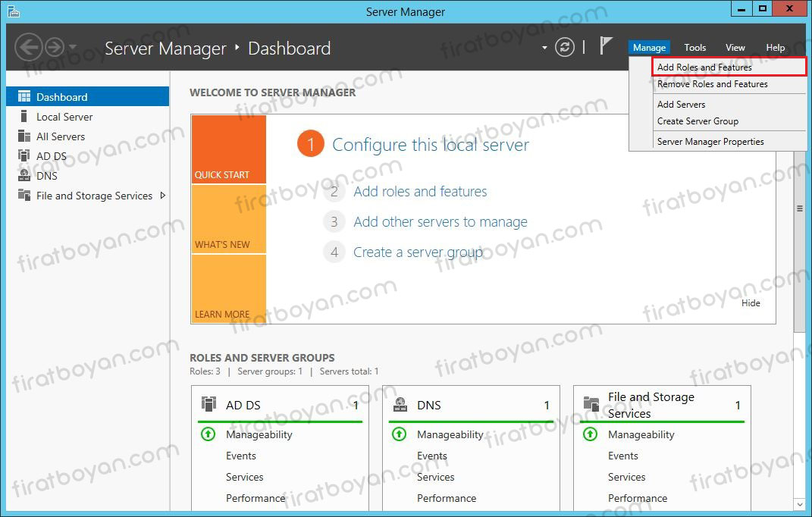Expand the File and Storage Services arrow

[x=162, y=196]
